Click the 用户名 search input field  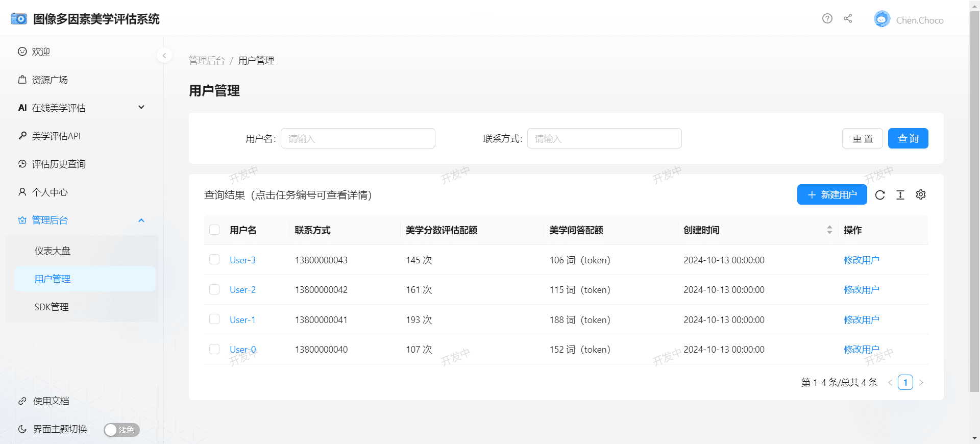358,139
